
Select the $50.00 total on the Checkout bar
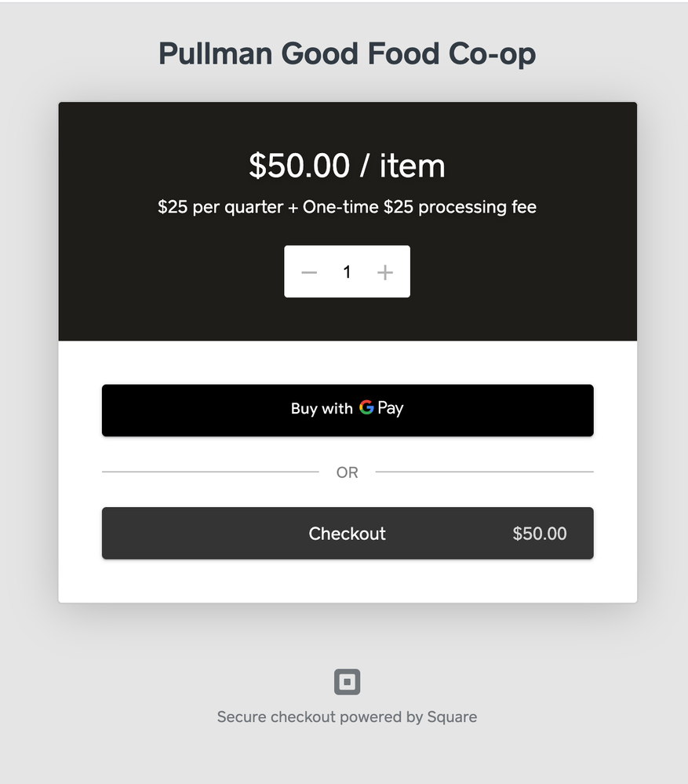pyautogui.click(x=539, y=533)
